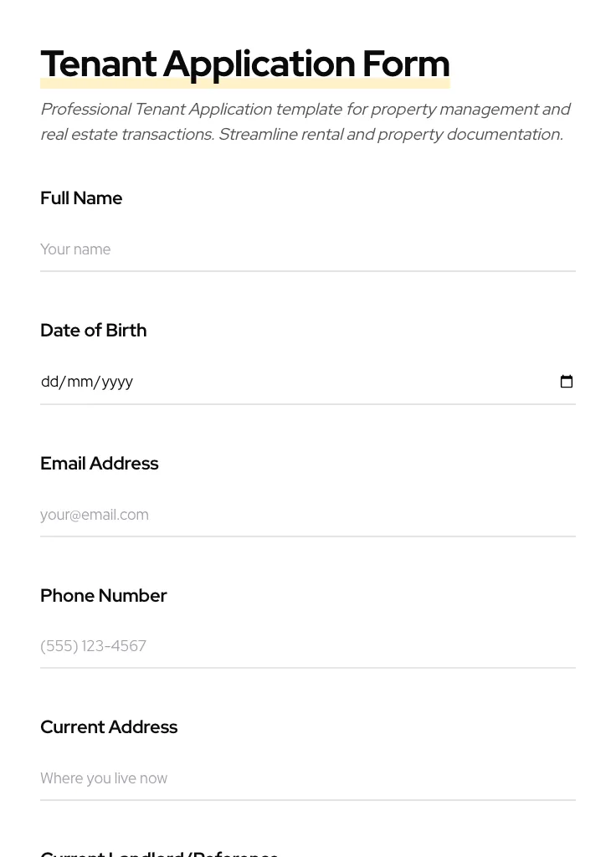Click the Tenant Application Form title
The width and height of the screenshot is (616, 857).
(245, 64)
